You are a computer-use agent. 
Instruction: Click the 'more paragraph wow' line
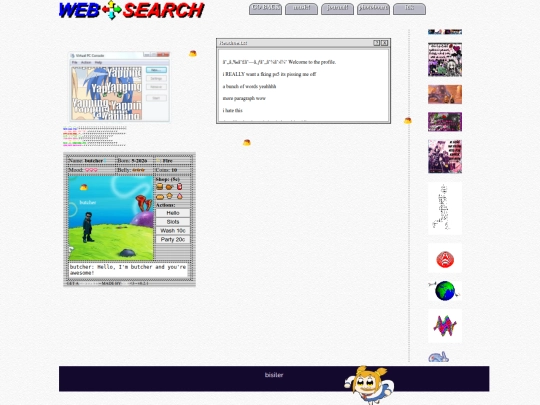coord(244,98)
